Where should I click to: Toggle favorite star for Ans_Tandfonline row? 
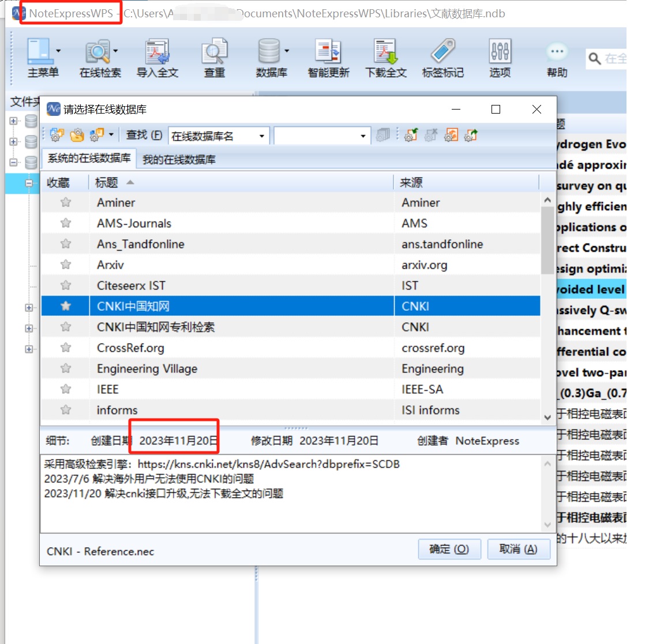65,244
